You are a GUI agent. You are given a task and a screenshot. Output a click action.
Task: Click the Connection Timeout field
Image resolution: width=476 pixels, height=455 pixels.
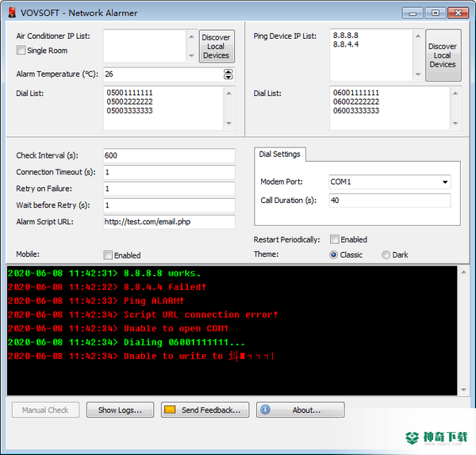pos(169,172)
